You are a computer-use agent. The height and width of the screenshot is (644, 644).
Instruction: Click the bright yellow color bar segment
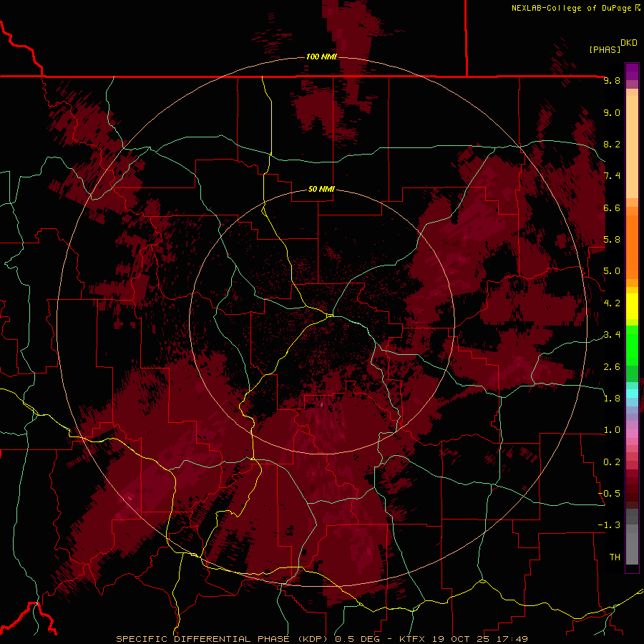coord(632,306)
